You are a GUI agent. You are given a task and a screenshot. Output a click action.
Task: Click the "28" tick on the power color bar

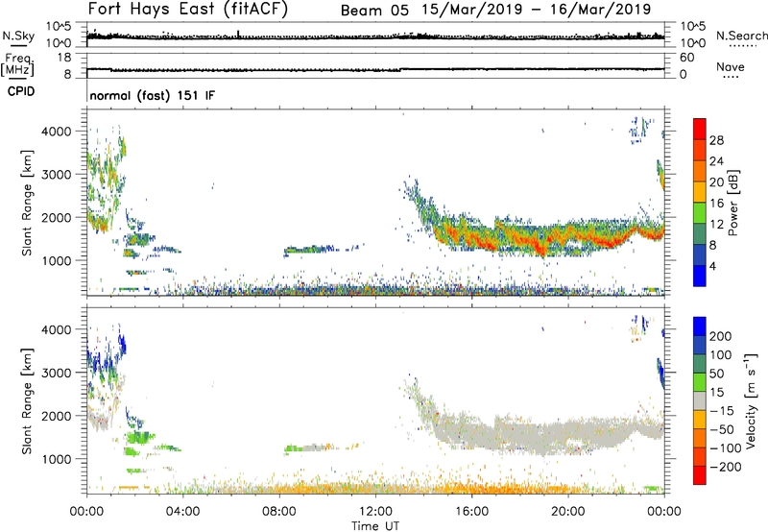point(716,140)
